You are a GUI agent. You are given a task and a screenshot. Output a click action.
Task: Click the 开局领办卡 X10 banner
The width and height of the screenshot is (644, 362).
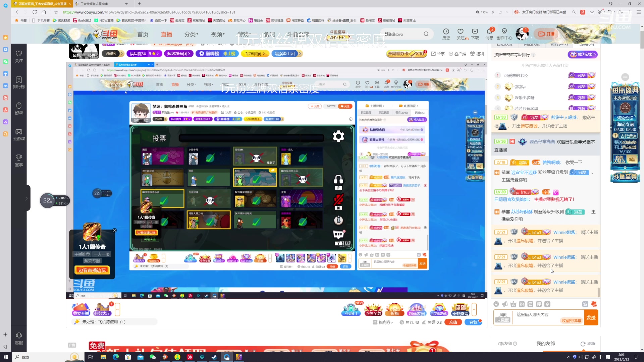(407, 54)
